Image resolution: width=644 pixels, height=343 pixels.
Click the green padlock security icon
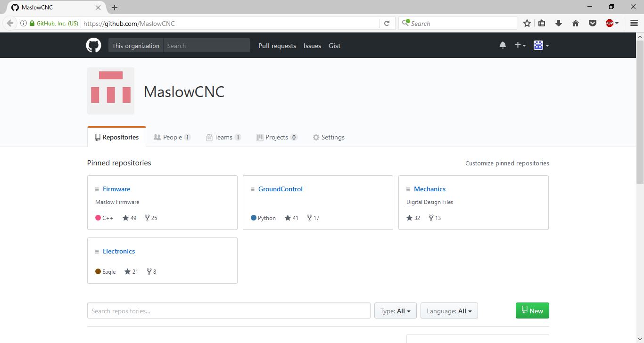click(x=32, y=23)
